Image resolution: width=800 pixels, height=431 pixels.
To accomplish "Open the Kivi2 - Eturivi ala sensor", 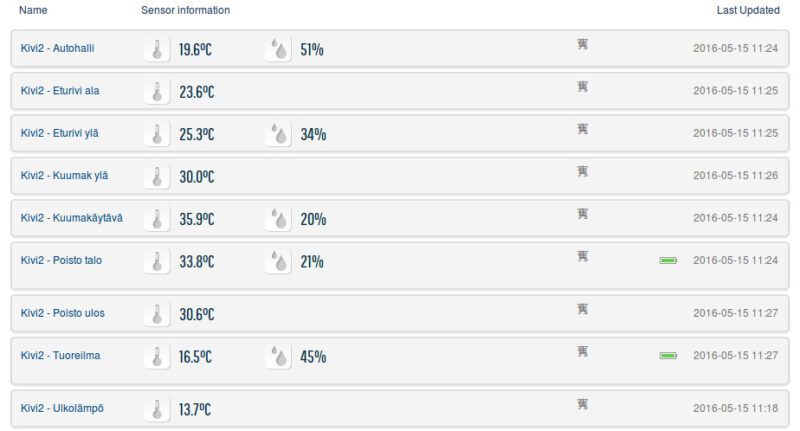I will (60, 91).
